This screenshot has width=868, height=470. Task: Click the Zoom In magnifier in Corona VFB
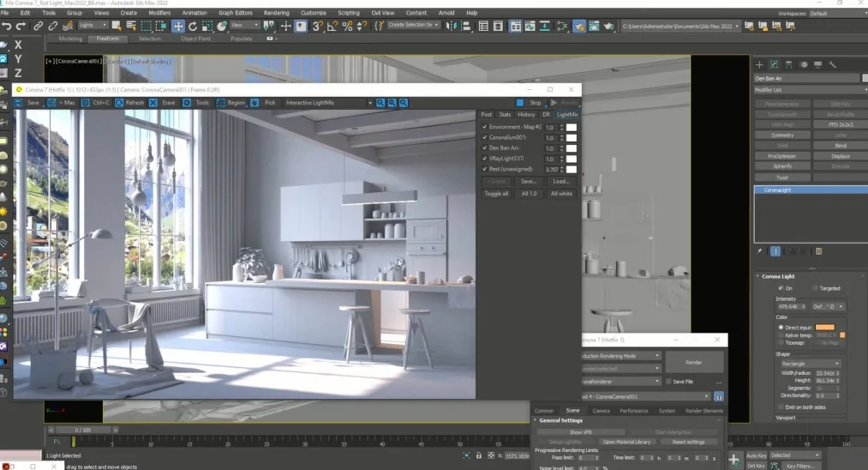tap(380, 103)
